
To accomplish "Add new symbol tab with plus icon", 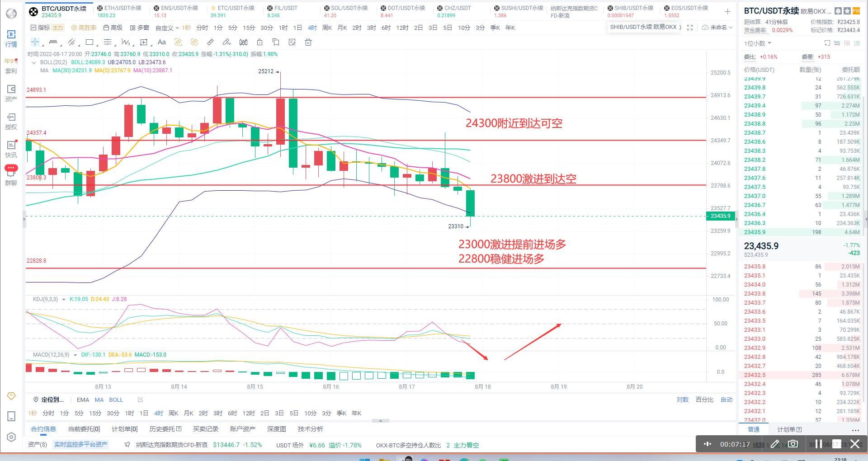I will 727,11.
